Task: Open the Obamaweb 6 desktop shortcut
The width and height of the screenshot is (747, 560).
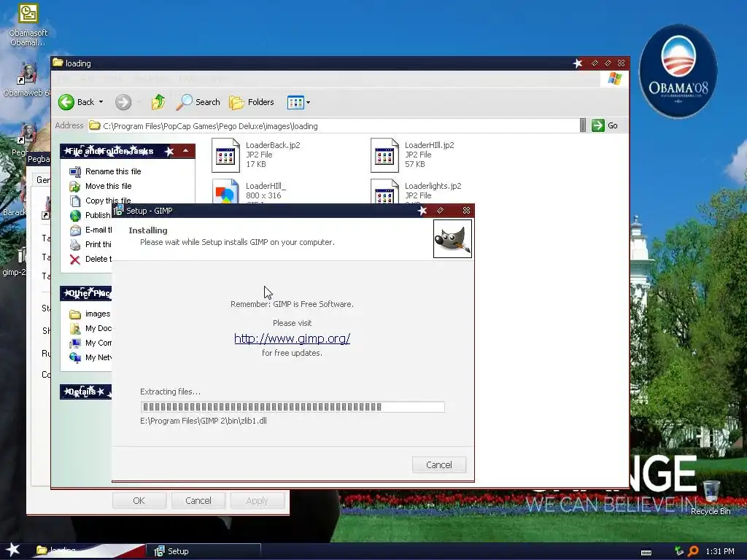Action: click(27, 79)
